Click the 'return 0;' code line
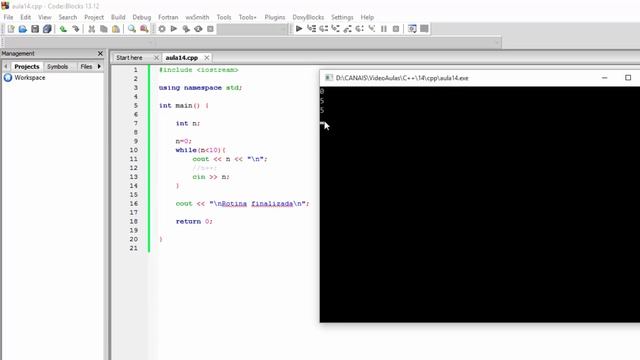 pos(194,222)
